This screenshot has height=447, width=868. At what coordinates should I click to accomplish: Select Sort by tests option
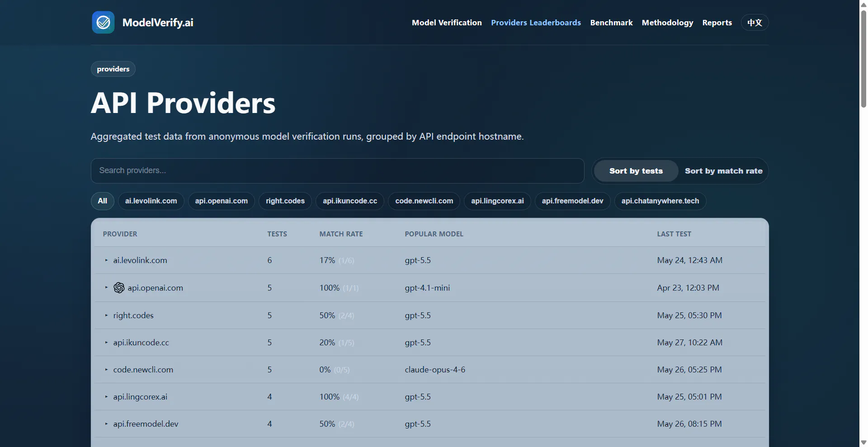636,171
